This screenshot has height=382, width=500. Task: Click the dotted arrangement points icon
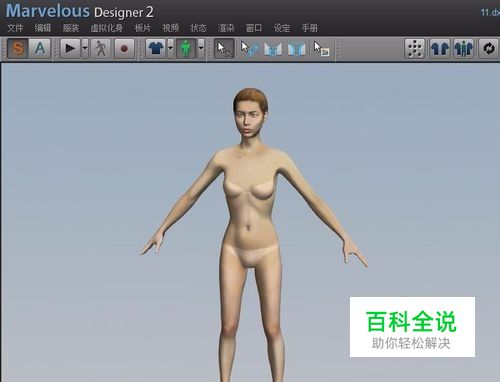[415, 49]
